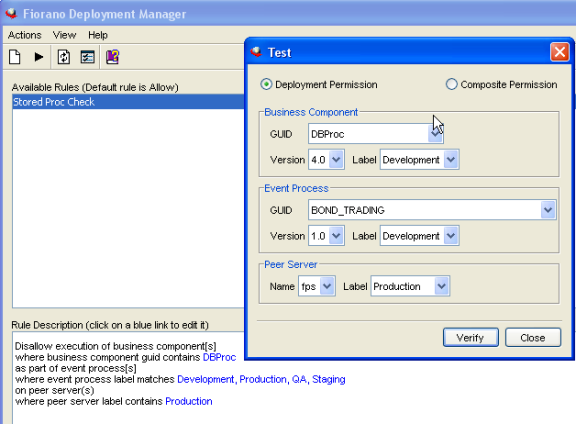576x424 pixels.
Task: Open the Help menu
Action: tap(98, 35)
